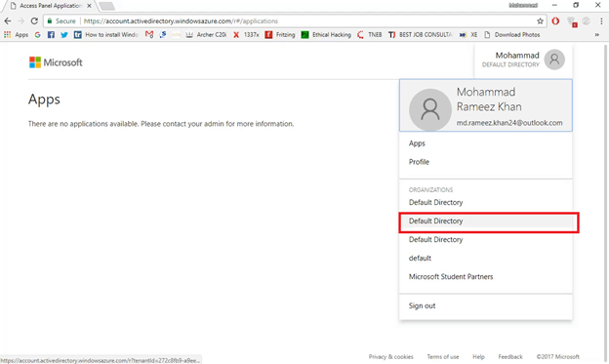Image resolution: width=609 pixels, height=364 pixels.
Task: Open the XE bookmark
Action: [468, 34]
